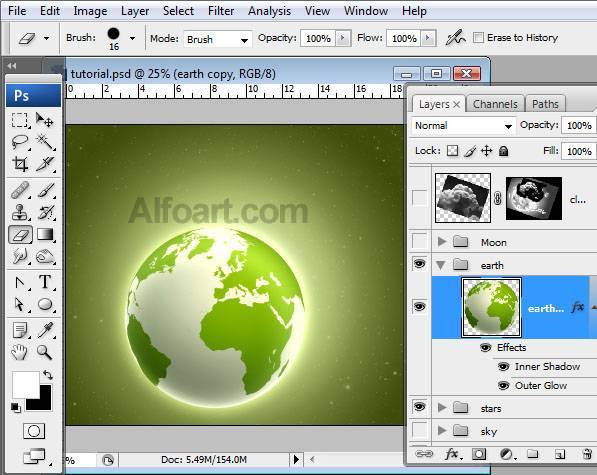Screen dimensions: 597x475
Task: Select the Magic Wand tool
Action: 45,142
